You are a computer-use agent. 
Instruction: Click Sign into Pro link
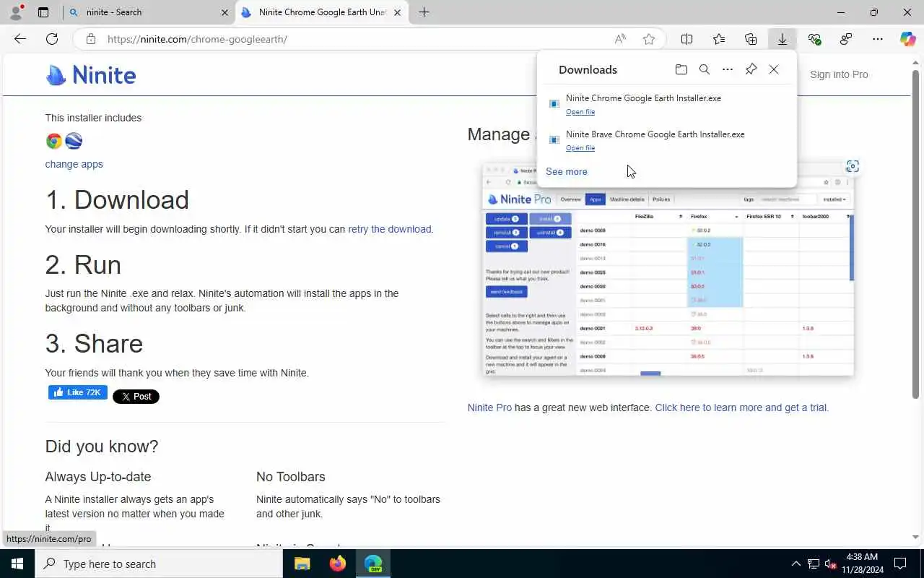(x=839, y=74)
